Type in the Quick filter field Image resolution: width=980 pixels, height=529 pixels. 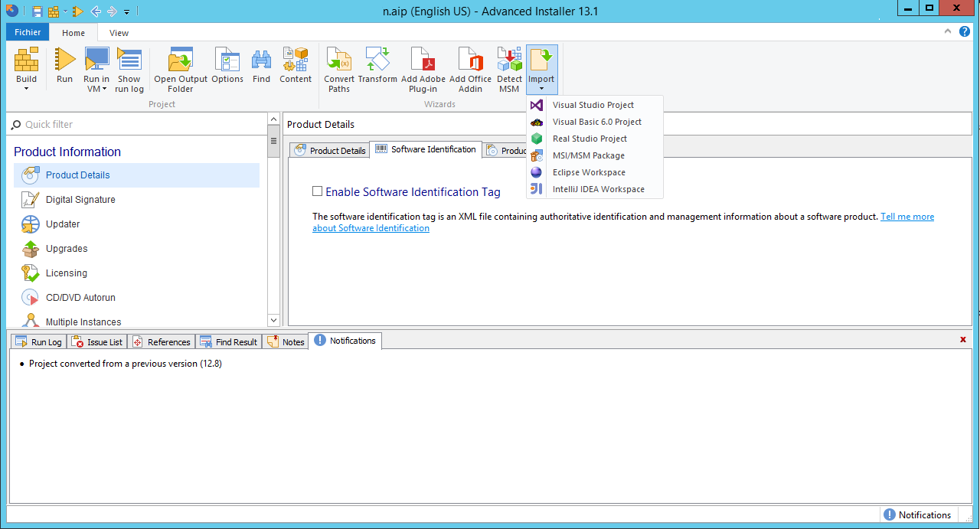pos(138,124)
